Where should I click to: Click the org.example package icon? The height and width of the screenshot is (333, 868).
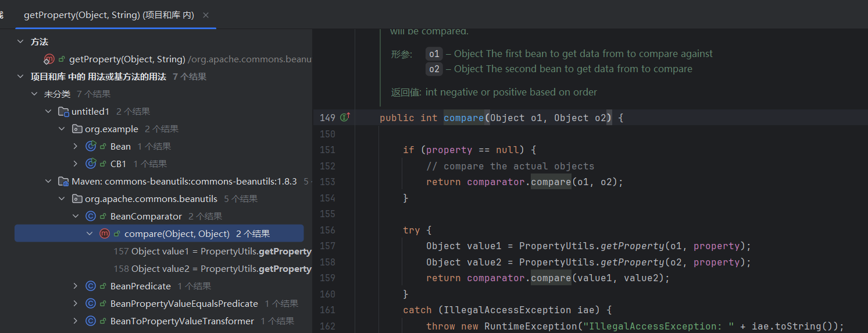pyautogui.click(x=77, y=129)
